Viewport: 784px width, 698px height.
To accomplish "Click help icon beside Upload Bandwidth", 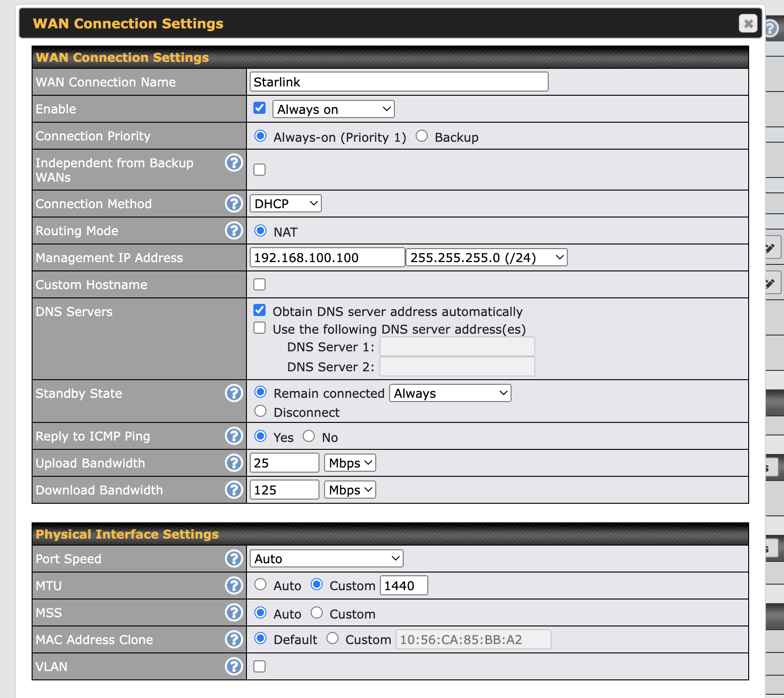I will tap(234, 463).
